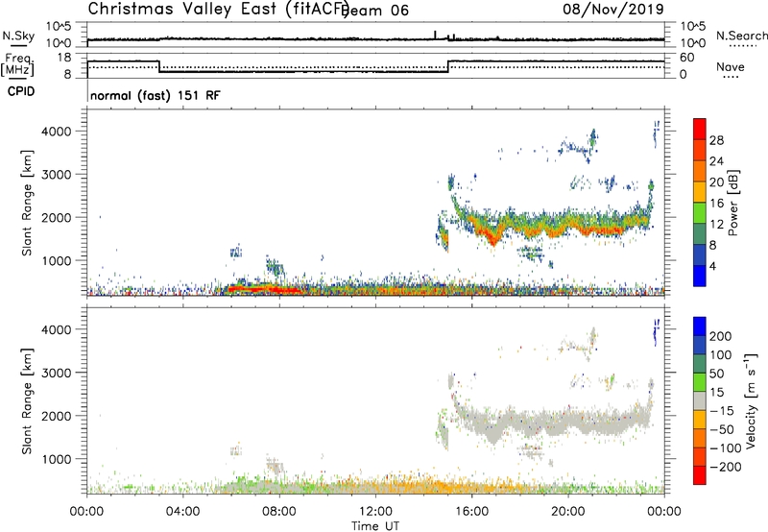Click the 'Beam 06' label

pos(375,11)
